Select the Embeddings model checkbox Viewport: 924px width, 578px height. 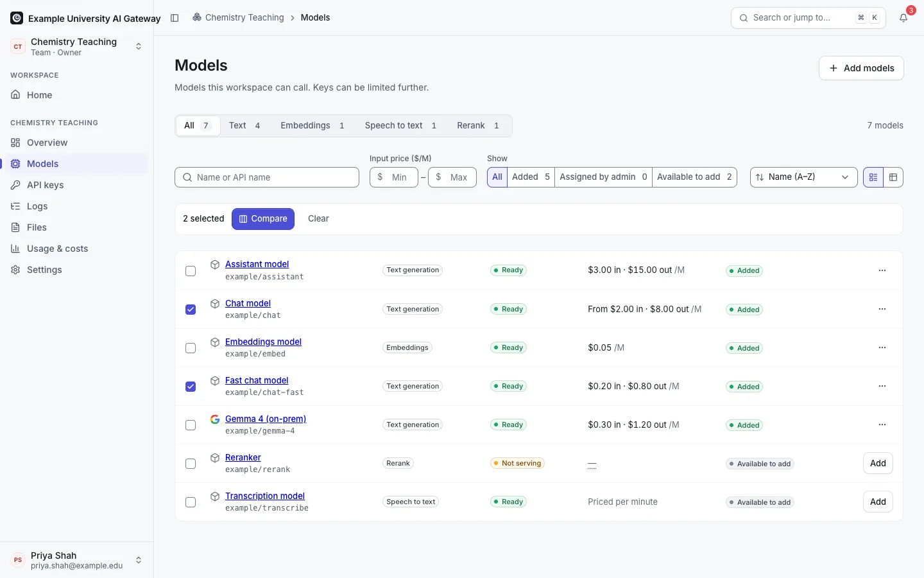pos(191,348)
